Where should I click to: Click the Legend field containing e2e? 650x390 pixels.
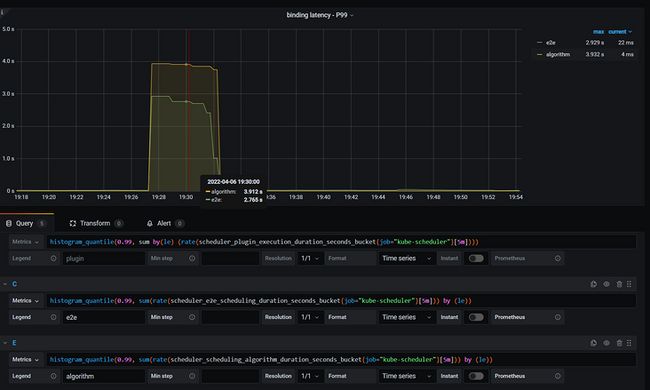[x=104, y=317]
